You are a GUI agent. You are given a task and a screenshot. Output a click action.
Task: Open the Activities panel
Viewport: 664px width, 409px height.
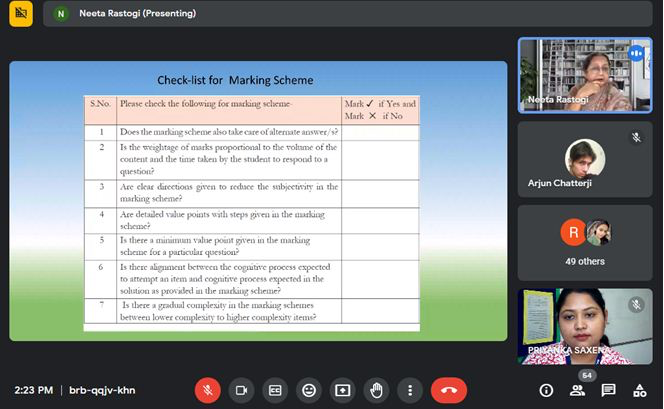(638, 390)
